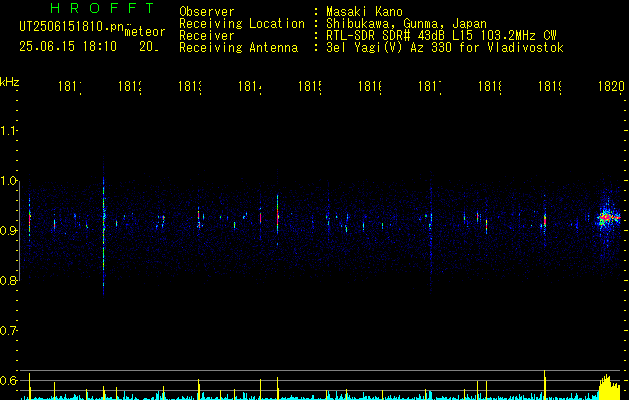Click the word meteor under the file name
Screen dimensions: 629x400
coord(145,32)
